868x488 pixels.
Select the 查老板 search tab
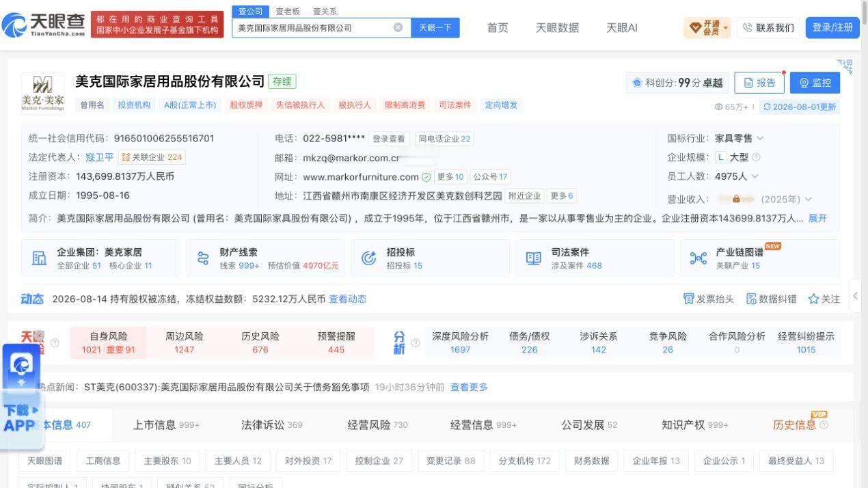coord(288,12)
